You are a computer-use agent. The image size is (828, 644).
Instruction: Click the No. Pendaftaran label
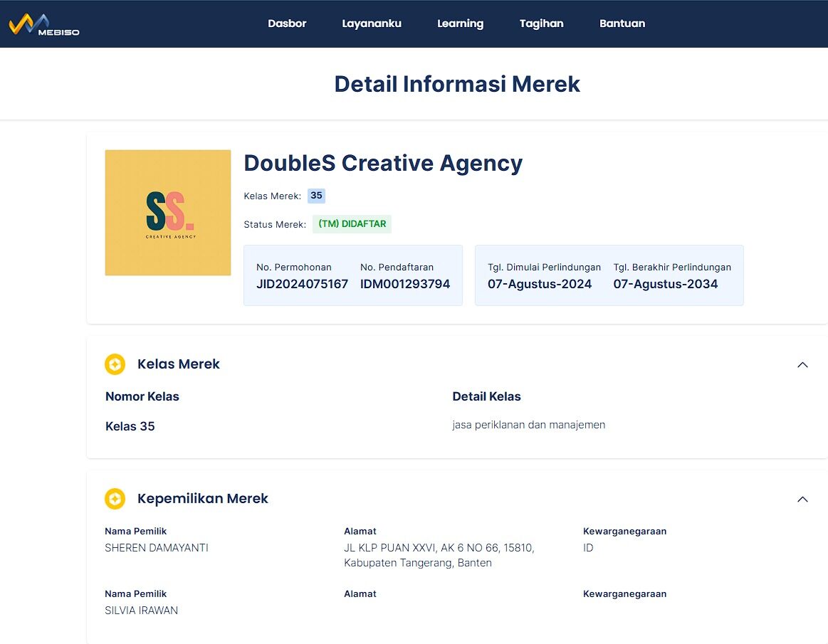pos(397,267)
